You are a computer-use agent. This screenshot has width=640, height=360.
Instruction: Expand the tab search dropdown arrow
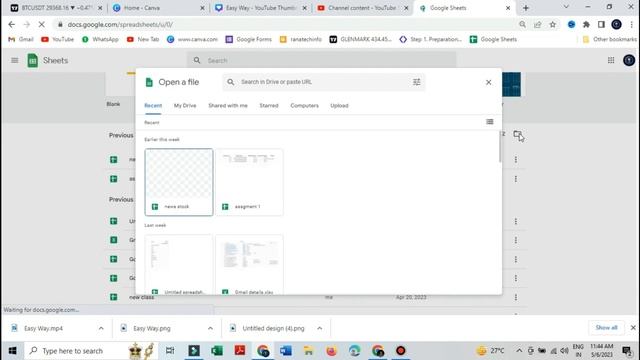[x=566, y=7]
